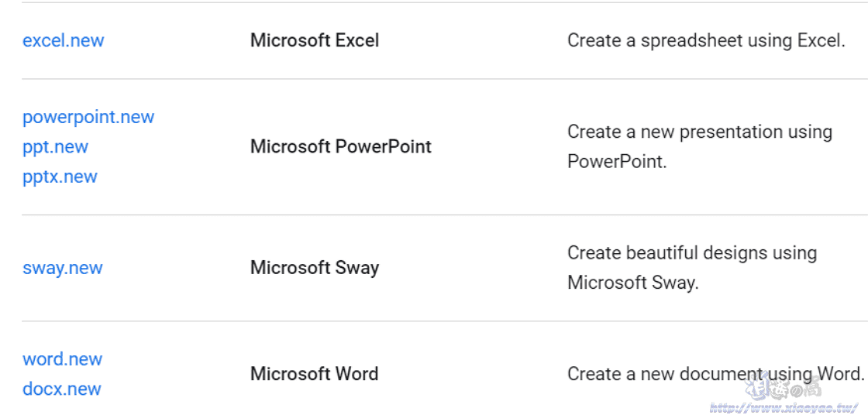868x415 pixels.
Task: Click the divider line beneath the Excel row
Action: coord(445,78)
